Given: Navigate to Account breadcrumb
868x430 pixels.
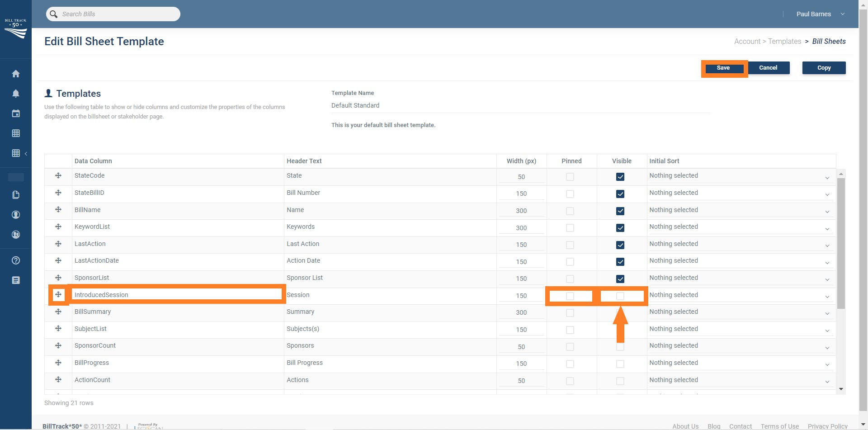Looking at the screenshot, I should tap(747, 41).
